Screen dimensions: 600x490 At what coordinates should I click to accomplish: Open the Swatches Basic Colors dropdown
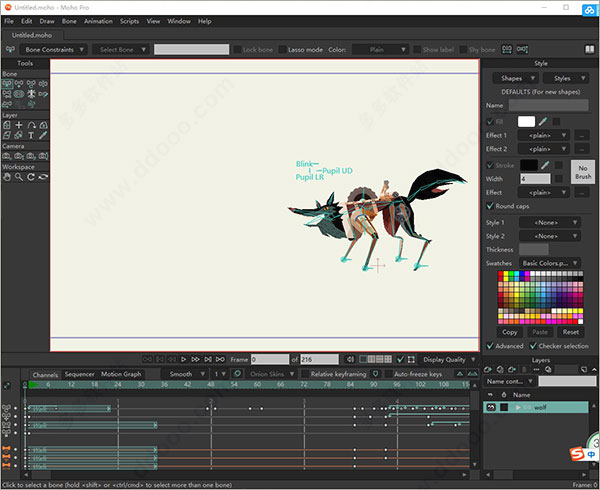tap(549, 263)
